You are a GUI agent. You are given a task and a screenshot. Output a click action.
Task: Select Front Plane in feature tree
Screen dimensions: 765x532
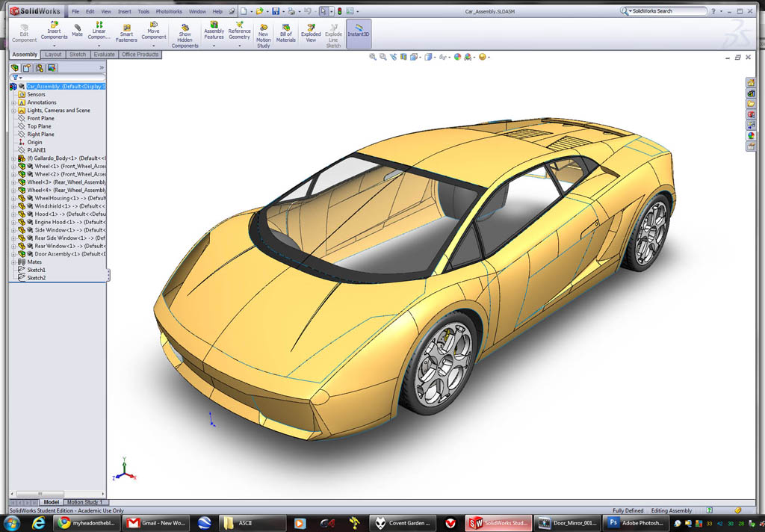pyautogui.click(x=40, y=118)
